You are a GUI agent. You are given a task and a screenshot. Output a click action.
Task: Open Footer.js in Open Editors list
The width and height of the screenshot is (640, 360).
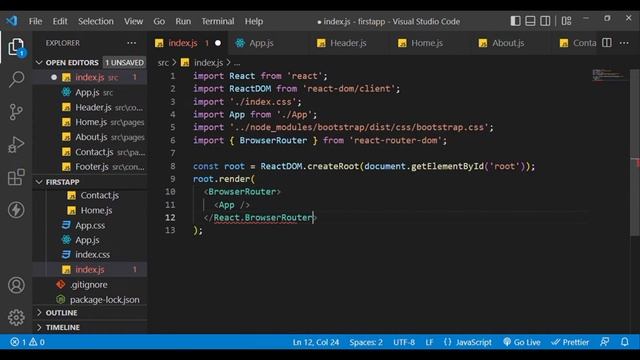[x=90, y=167]
